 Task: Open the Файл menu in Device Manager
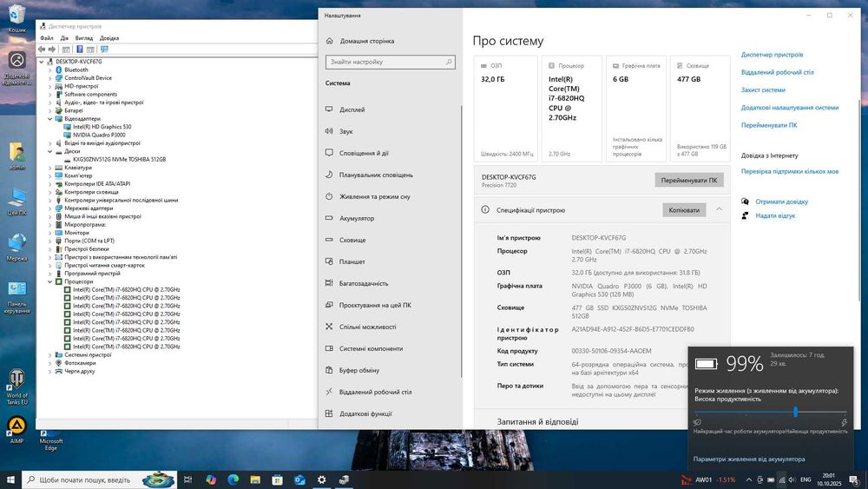pos(47,38)
